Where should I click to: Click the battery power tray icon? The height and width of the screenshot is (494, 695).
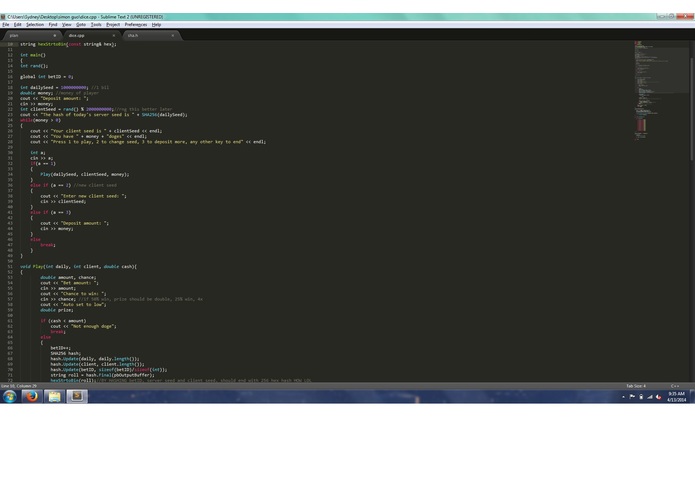[641, 397]
